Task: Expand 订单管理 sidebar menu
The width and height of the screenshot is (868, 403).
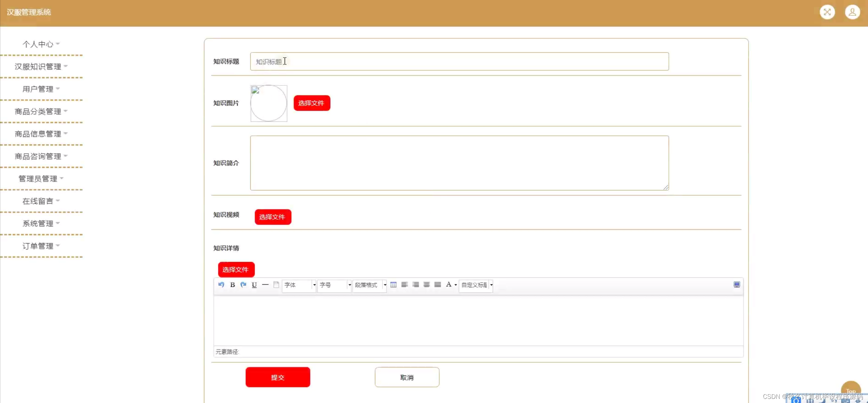Action: coord(41,246)
